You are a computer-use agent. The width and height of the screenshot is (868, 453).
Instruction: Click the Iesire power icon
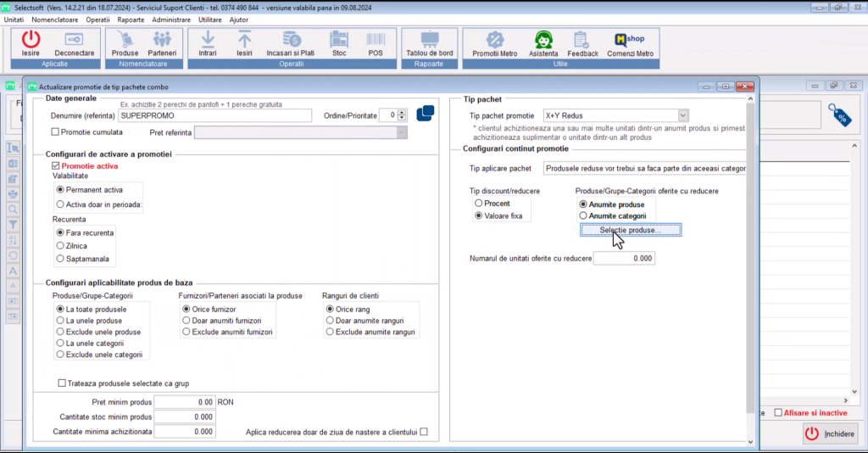tap(31, 43)
